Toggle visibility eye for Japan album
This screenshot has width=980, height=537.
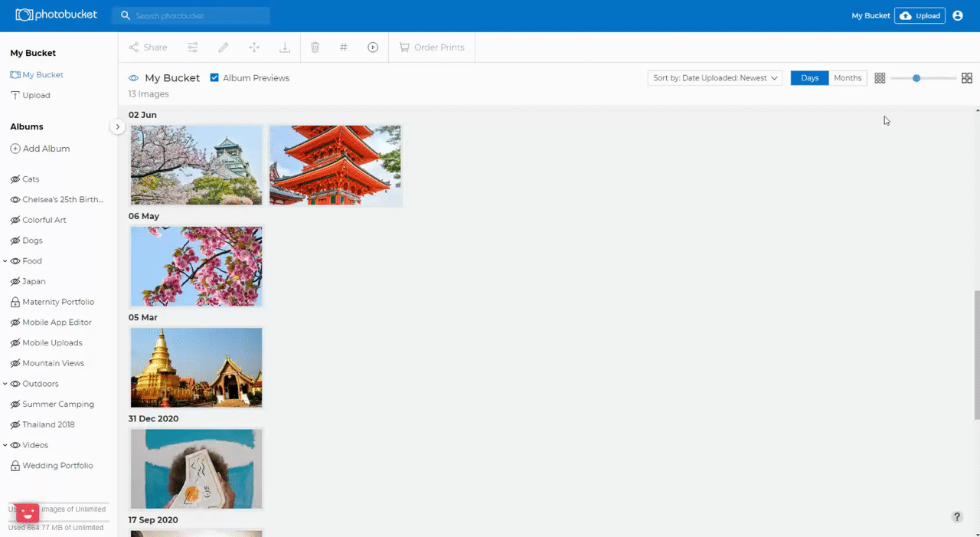pos(15,282)
